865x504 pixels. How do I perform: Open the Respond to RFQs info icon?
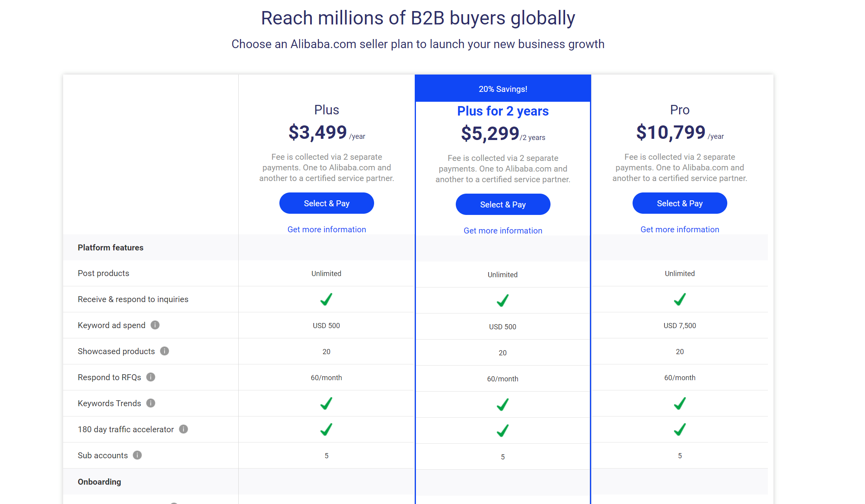(150, 377)
